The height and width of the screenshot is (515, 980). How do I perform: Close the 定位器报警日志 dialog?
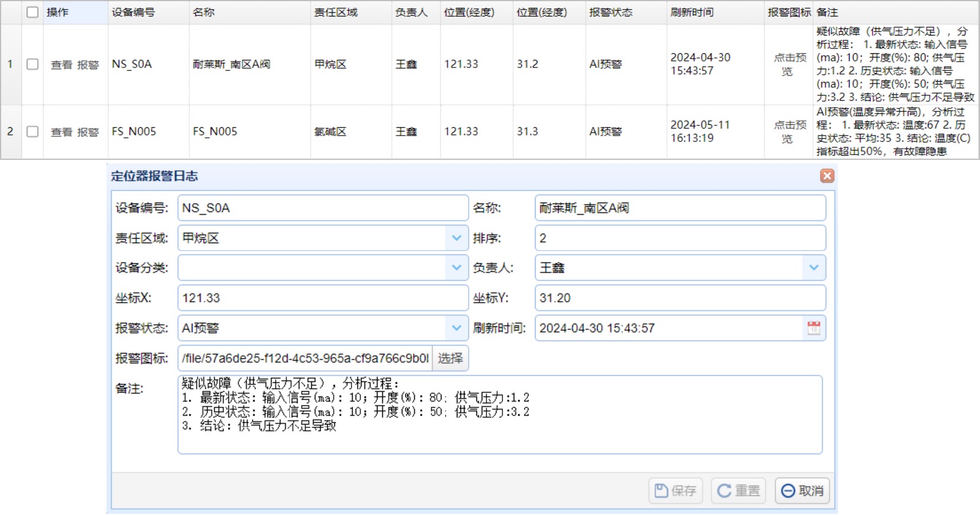827,176
